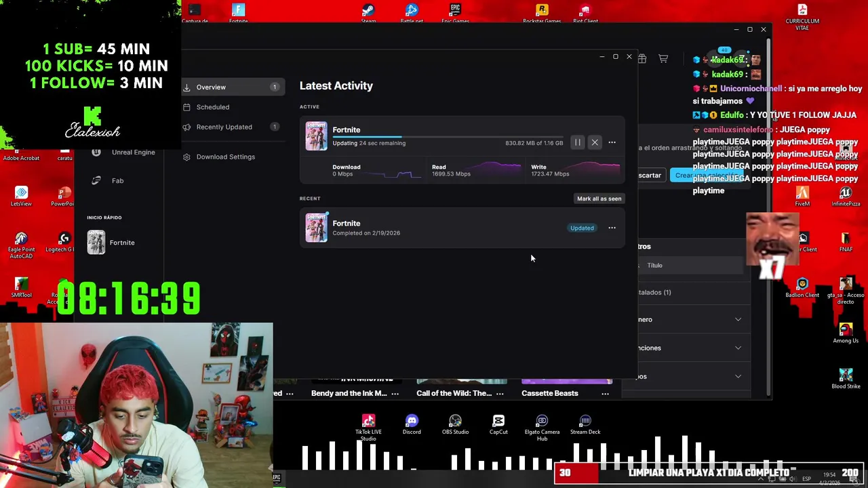
Task: Open InfinitePizza desktop shortcut
Action: tap(846, 196)
